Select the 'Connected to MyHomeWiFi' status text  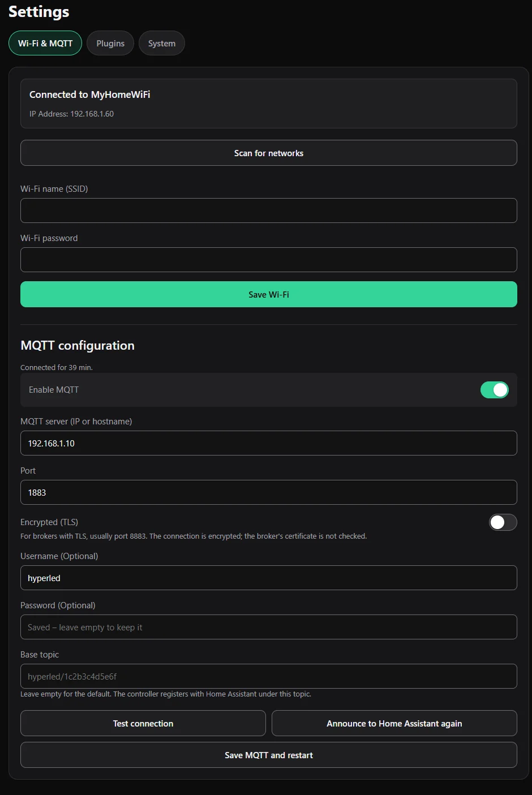90,94
